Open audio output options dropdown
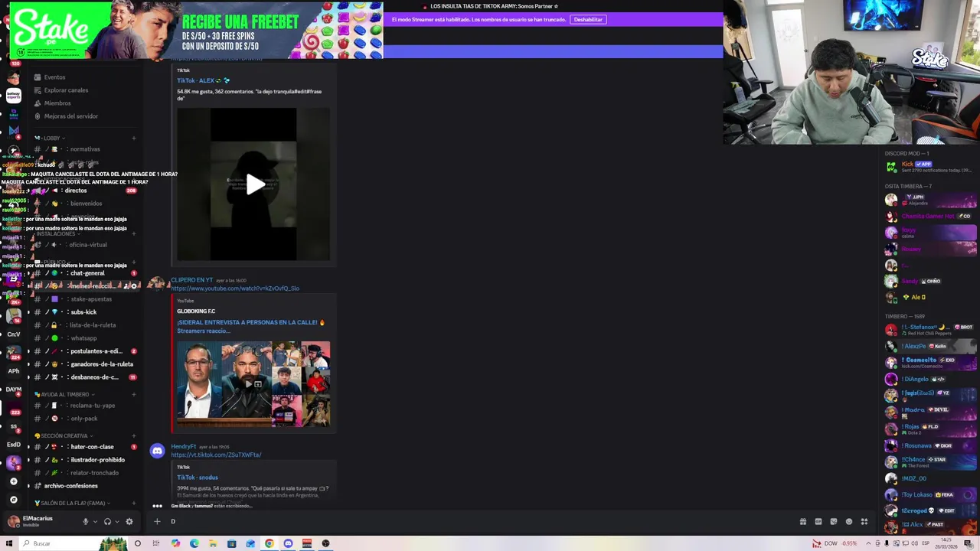 click(x=116, y=522)
